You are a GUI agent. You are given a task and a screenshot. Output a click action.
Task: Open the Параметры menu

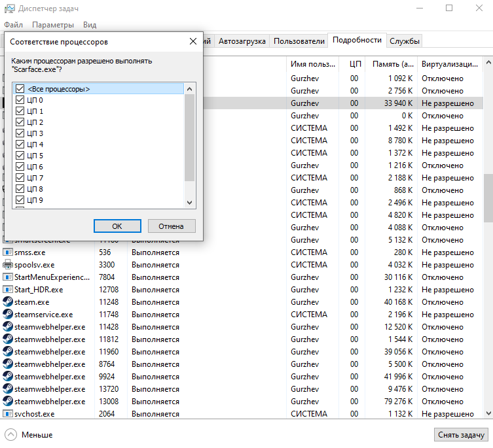click(x=53, y=24)
